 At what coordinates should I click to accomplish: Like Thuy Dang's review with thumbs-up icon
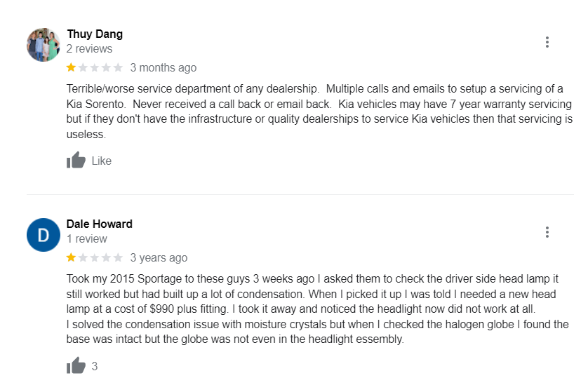tap(76, 161)
